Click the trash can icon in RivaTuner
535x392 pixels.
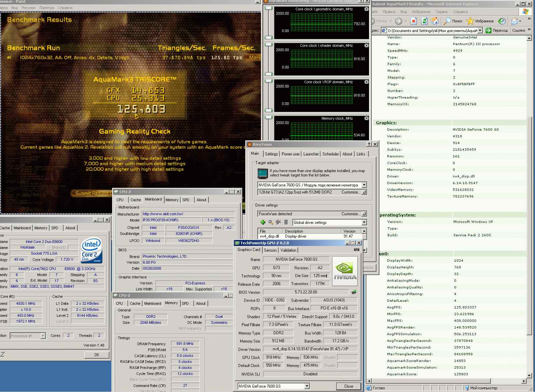point(286,222)
